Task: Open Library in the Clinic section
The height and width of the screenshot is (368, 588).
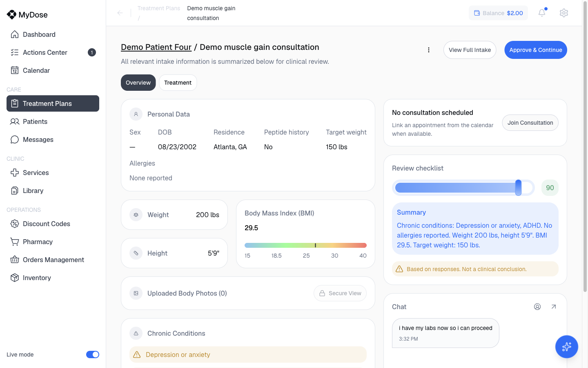Action: (53, 191)
